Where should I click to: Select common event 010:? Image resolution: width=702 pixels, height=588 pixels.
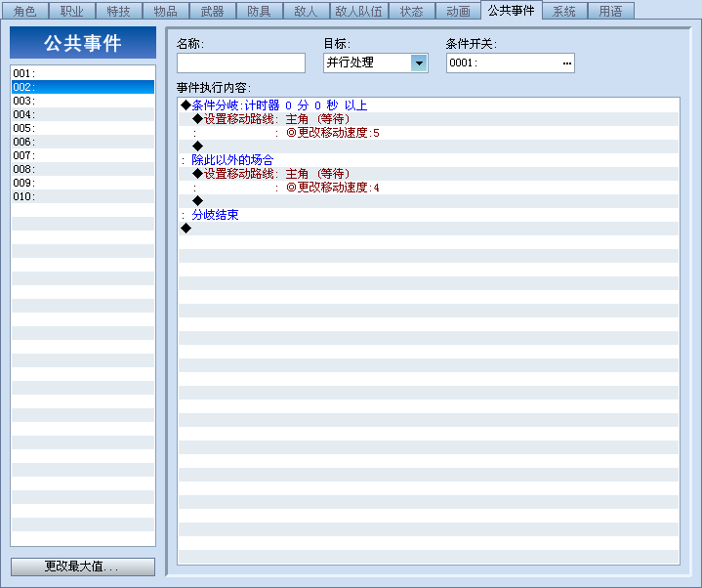coord(83,196)
